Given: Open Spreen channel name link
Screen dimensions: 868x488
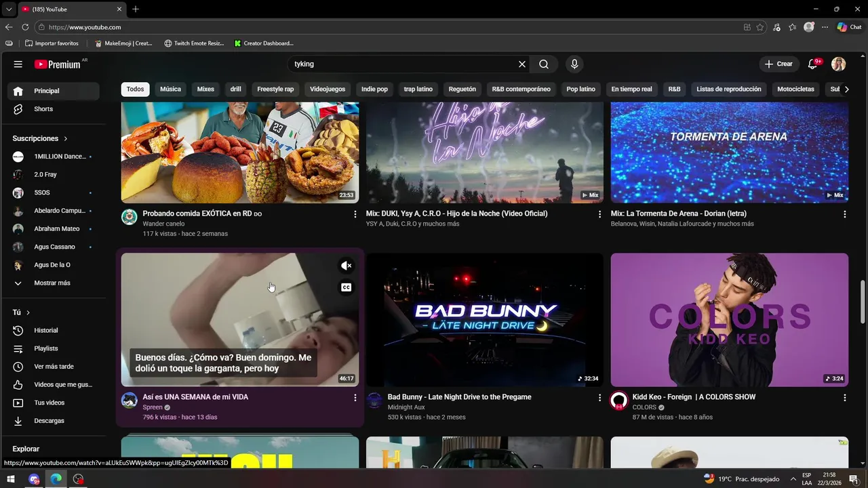Looking at the screenshot, I should [x=152, y=407].
